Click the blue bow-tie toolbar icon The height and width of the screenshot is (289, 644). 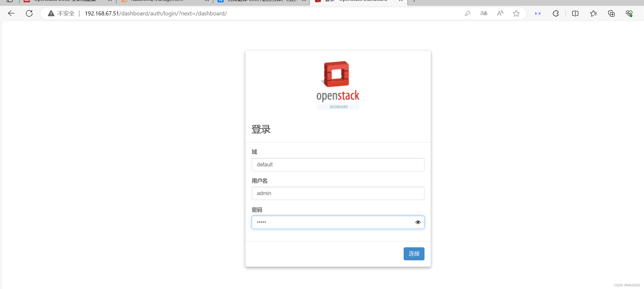coord(537,13)
